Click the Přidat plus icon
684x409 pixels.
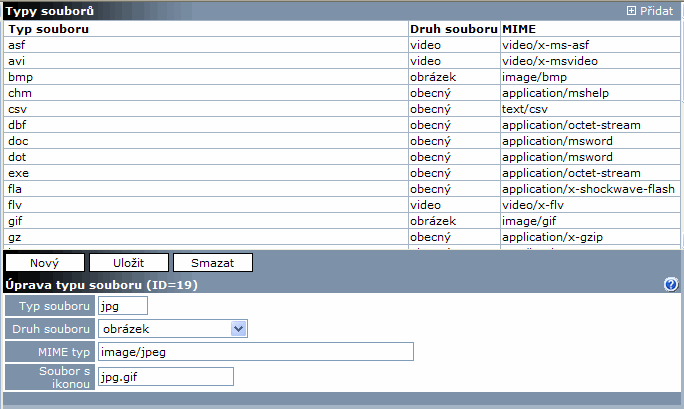pyautogui.click(x=631, y=10)
